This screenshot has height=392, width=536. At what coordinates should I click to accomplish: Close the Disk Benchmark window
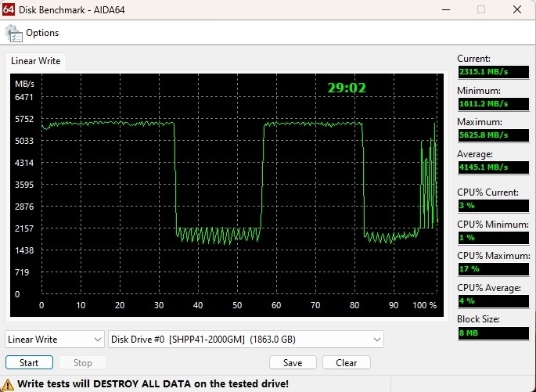pyautogui.click(x=517, y=9)
